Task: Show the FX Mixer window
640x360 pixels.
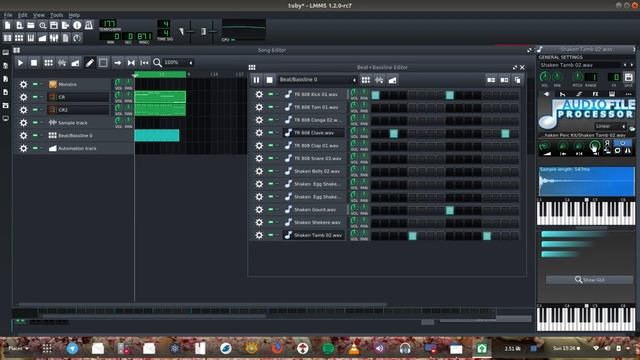Action: coord(54,38)
